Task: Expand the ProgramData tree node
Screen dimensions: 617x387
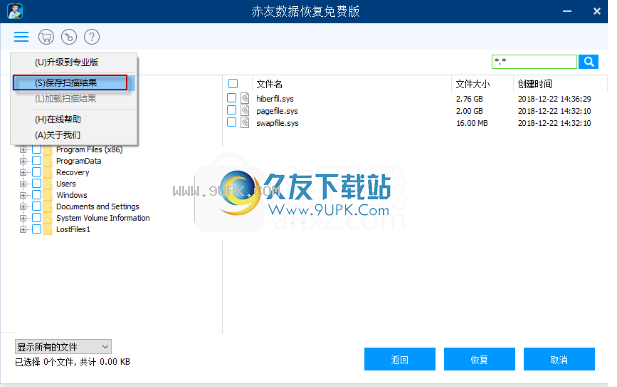Action: click(23, 161)
